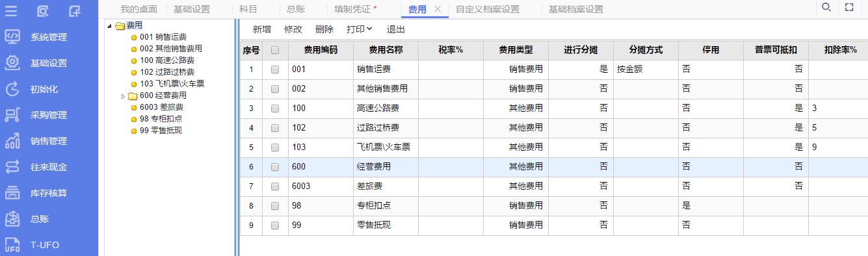Switch to the 自定义档案设置 tab
Screen dimensions: 868x256
(x=488, y=9)
